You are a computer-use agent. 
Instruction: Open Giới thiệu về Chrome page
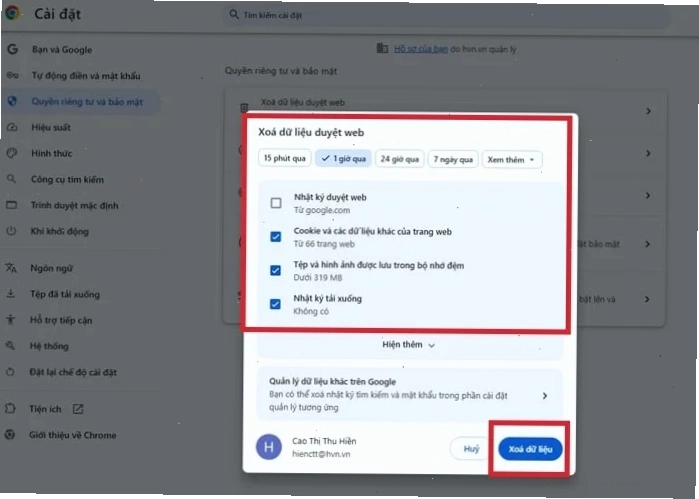pos(72,435)
